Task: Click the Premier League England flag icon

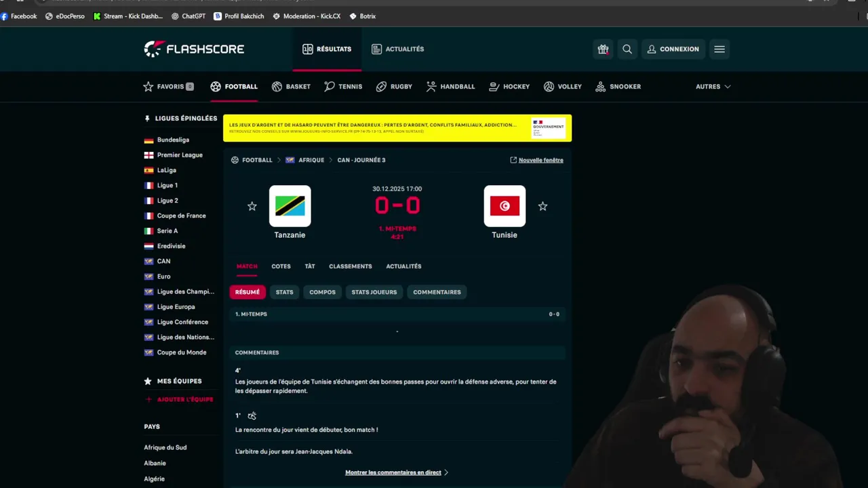Action: (x=149, y=155)
